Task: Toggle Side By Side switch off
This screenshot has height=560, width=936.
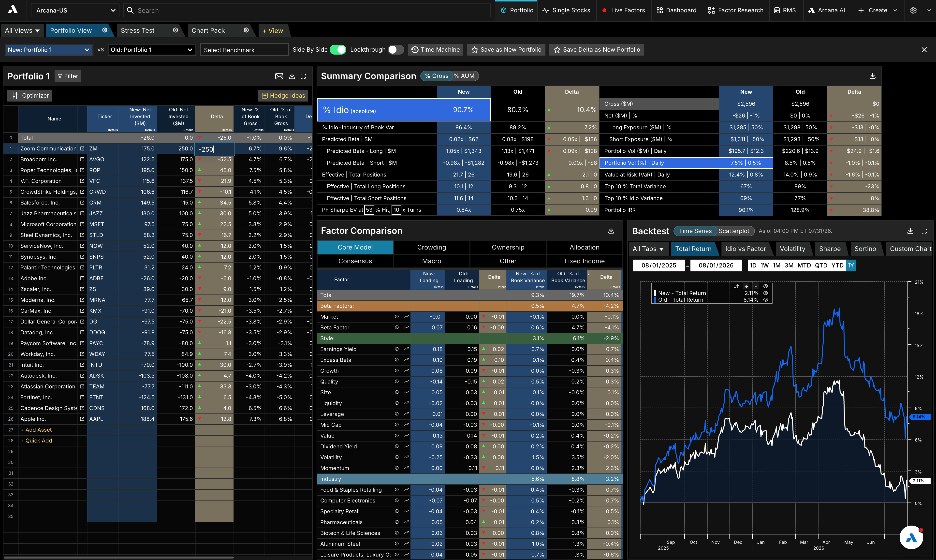Action: [338, 49]
